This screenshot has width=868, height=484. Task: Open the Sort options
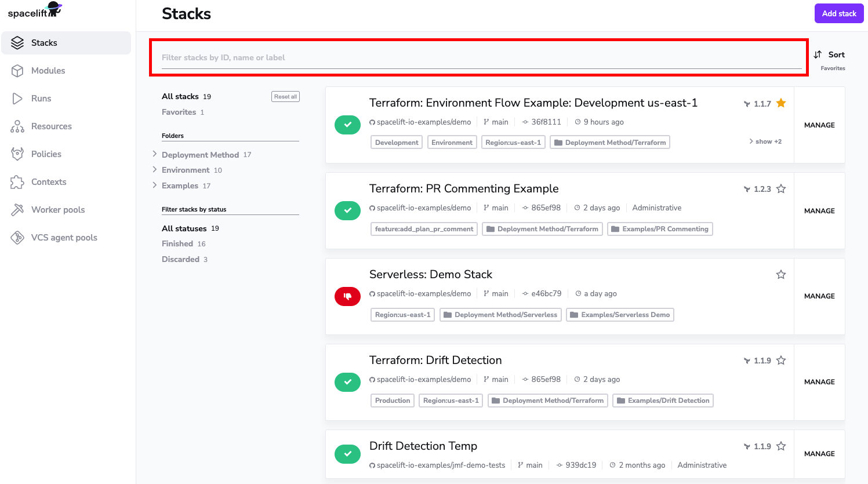(x=829, y=55)
